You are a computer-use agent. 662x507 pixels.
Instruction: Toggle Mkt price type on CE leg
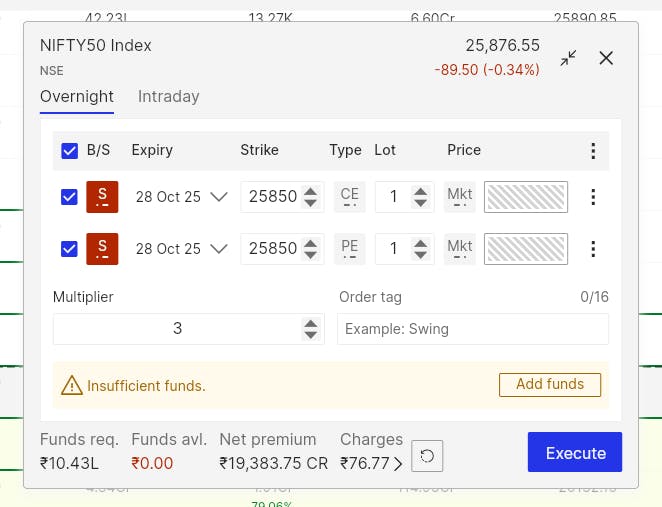pyautogui.click(x=460, y=197)
